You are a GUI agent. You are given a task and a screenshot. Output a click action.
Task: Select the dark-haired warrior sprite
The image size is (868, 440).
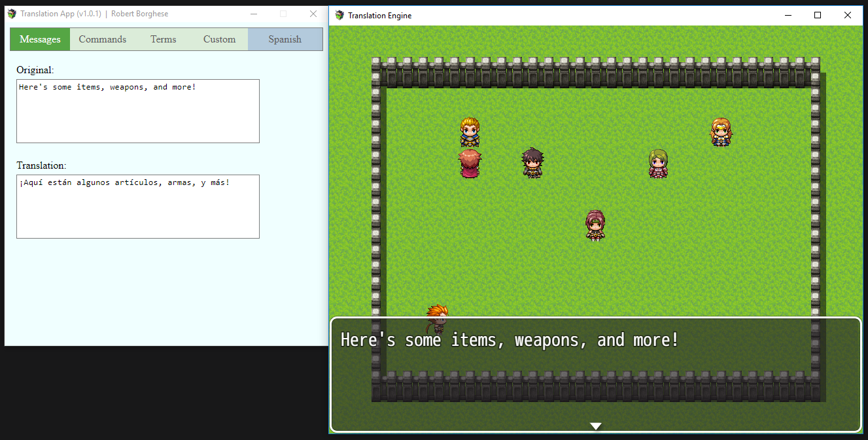click(x=532, y=162)
